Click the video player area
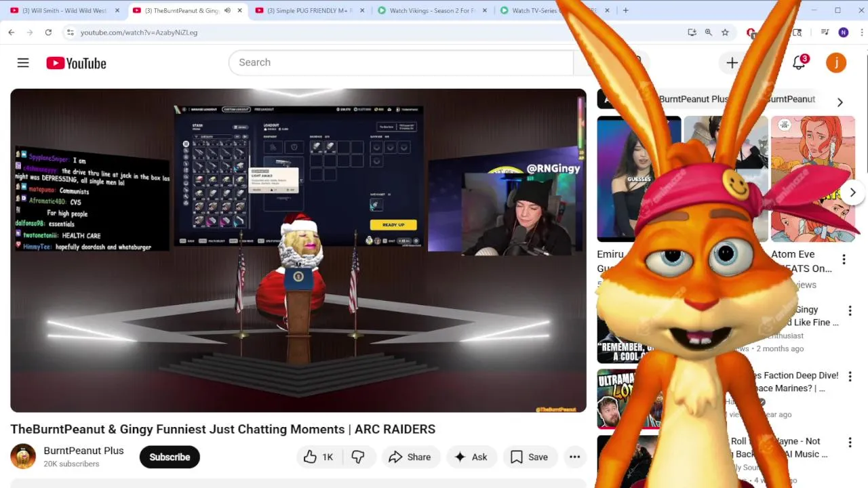868x488 pixels. coord(298,250)
